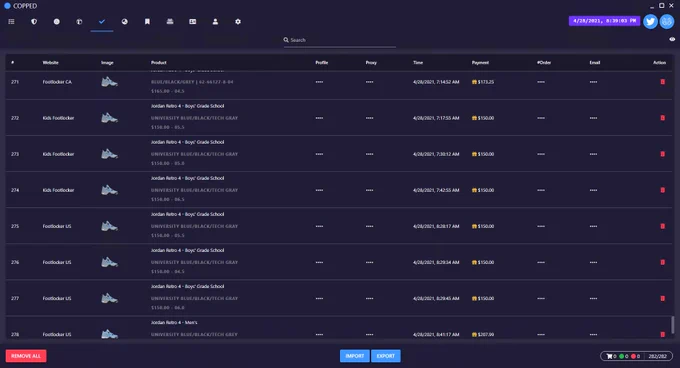680x368 pixels.
Task: Delete checkout row 278
Action: click(662, 334)
